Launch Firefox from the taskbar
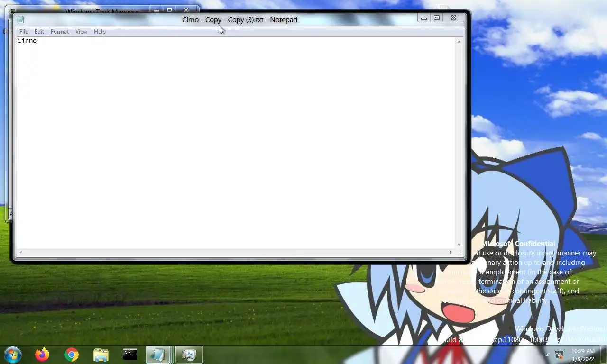This screenshot has height=364, width=607. pyautogui.click(x=42, y=355)
